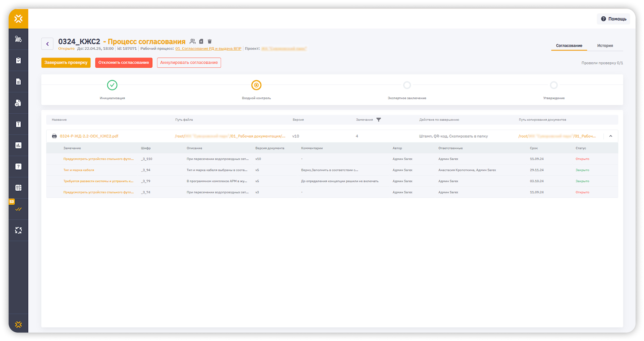
Task: Select the Входной контроль stage marker
Action: tap(256, 85)
